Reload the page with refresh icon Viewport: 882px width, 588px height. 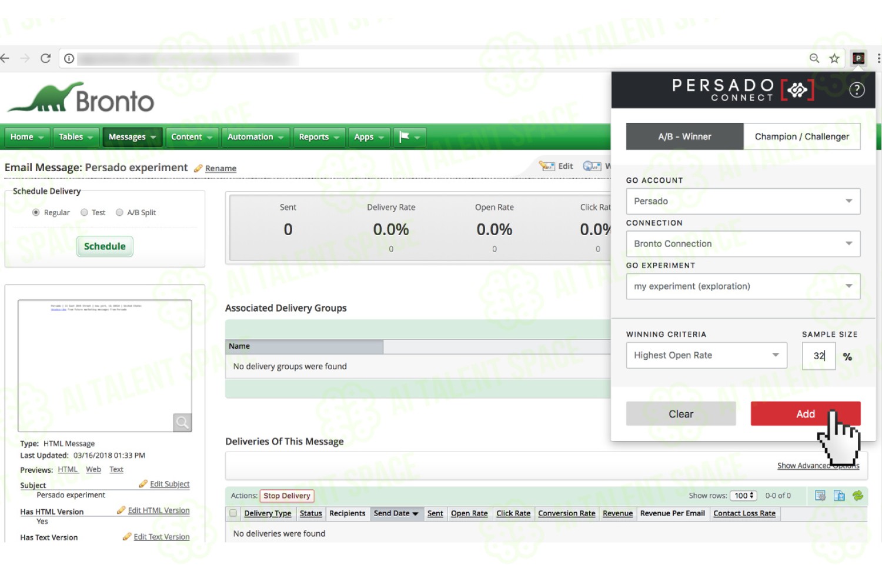[45, 58]
